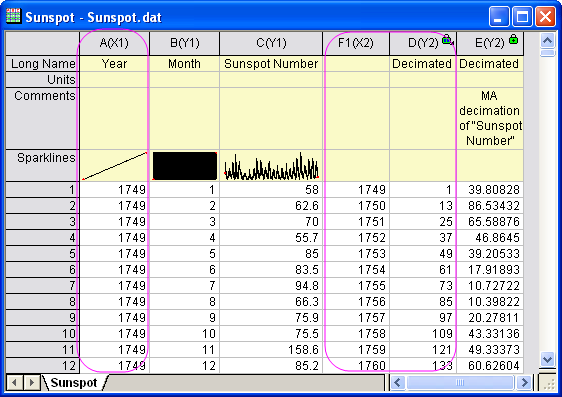Close the Sunspot worksheet window

[x=545, y=16]
